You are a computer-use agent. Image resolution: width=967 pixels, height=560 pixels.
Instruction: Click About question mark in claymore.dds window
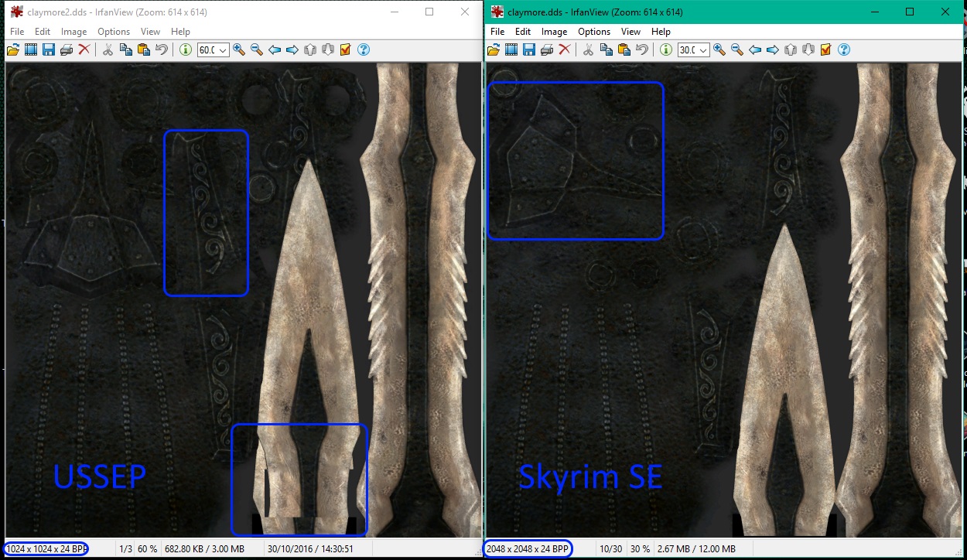coord(844,50)
